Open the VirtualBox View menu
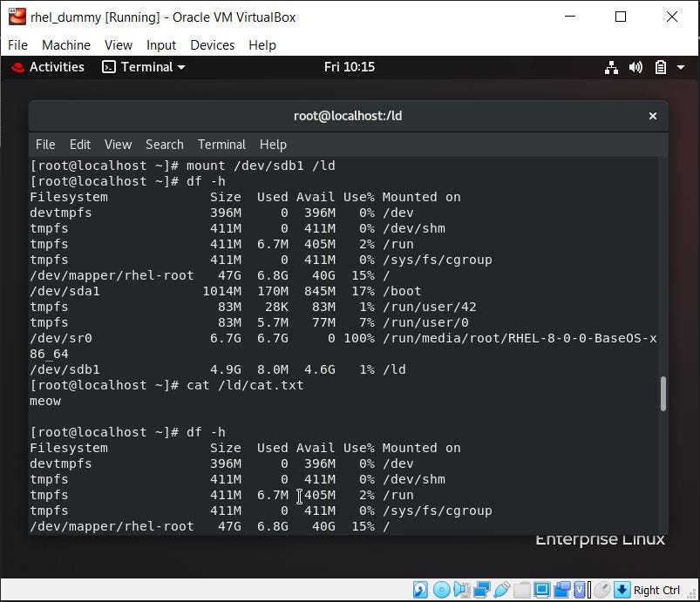 [119, 45]
